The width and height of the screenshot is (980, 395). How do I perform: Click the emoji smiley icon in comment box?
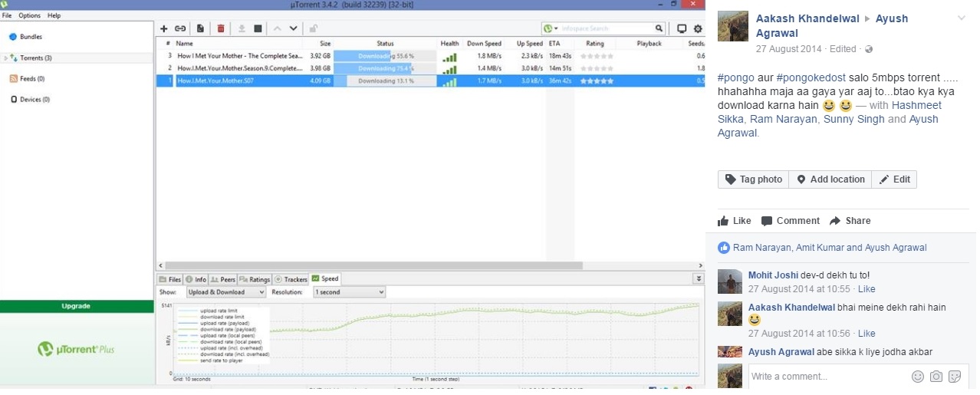pyautogui.click(x=918, y=377)
